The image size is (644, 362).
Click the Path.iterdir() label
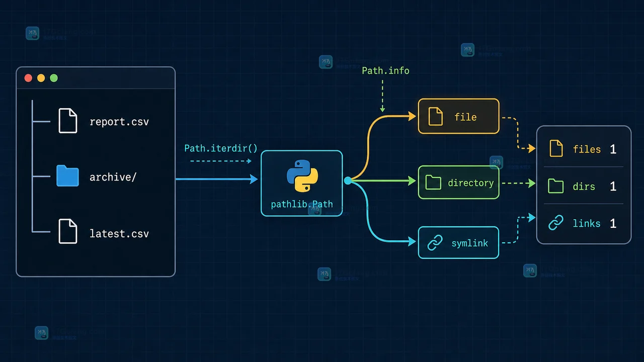pos(221,148)
